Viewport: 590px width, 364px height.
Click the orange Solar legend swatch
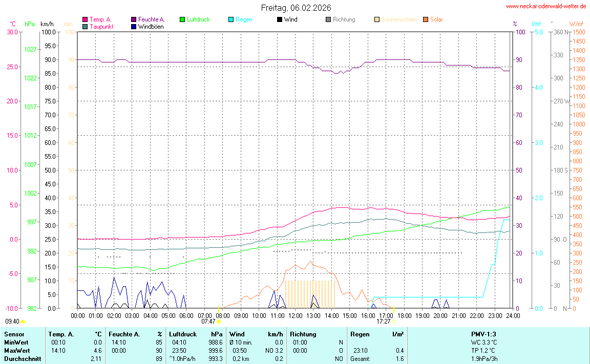426,19
